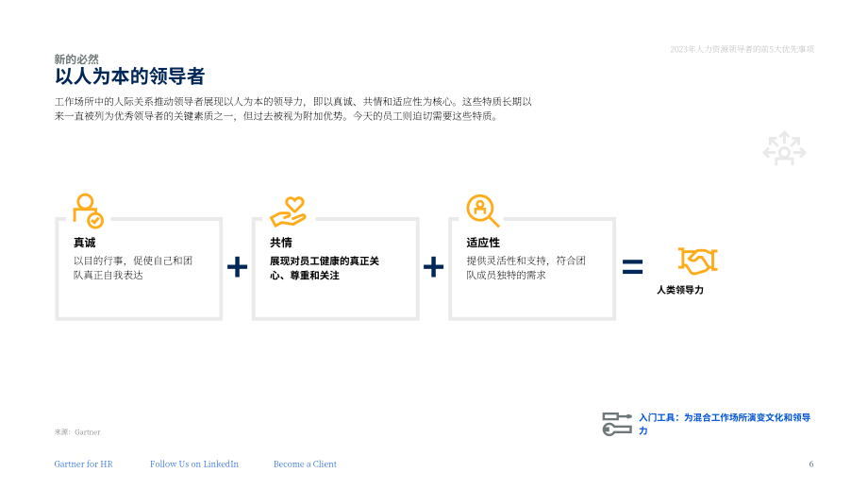Click the adaptability magnifier-person icon
Viewport: 868px width, 489px height.
(483, 211)
